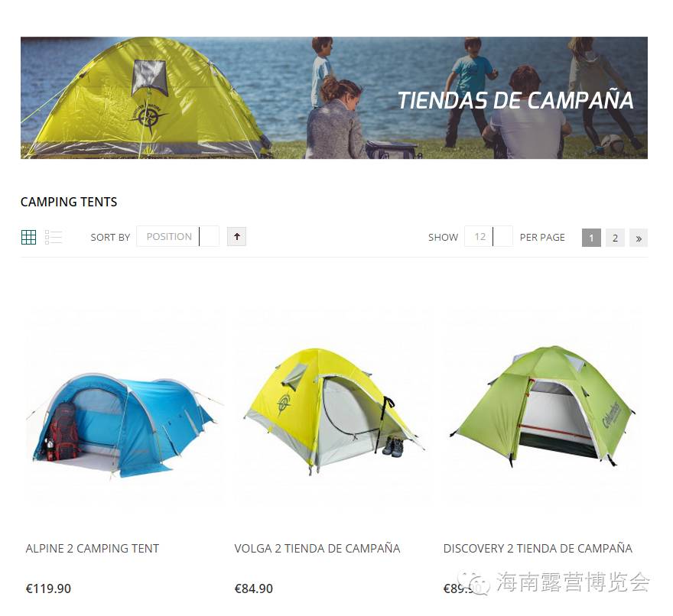Open Alpine 2 Camping Tent product link

[93, 548]
